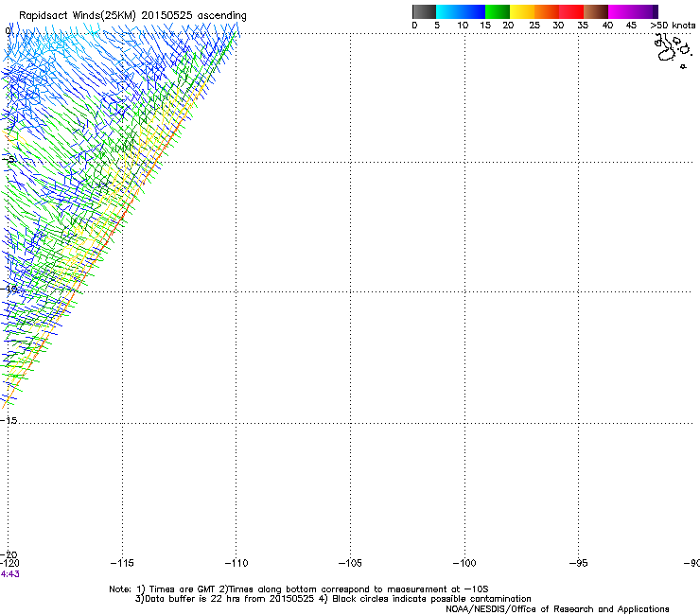
Task: Click the -5 latitude axis label
Action: [8, 159]
